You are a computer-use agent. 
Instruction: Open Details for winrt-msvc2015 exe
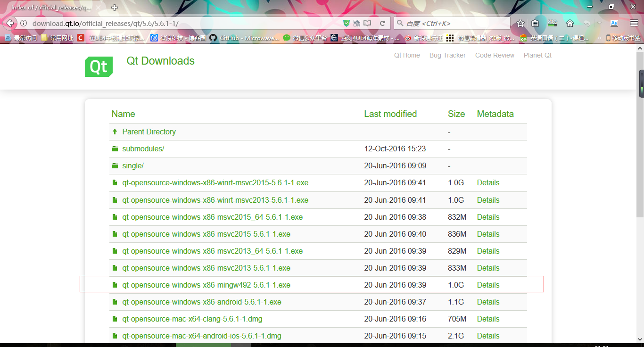coord(488,183)
